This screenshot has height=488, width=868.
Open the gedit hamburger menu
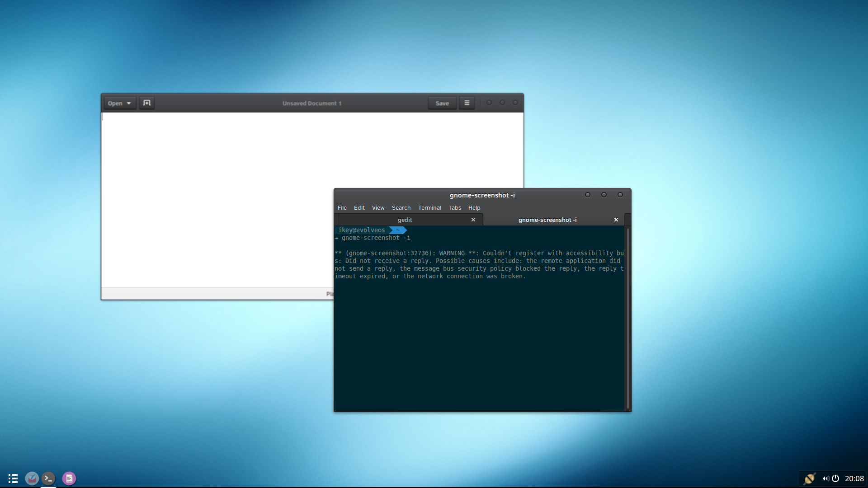467,103
